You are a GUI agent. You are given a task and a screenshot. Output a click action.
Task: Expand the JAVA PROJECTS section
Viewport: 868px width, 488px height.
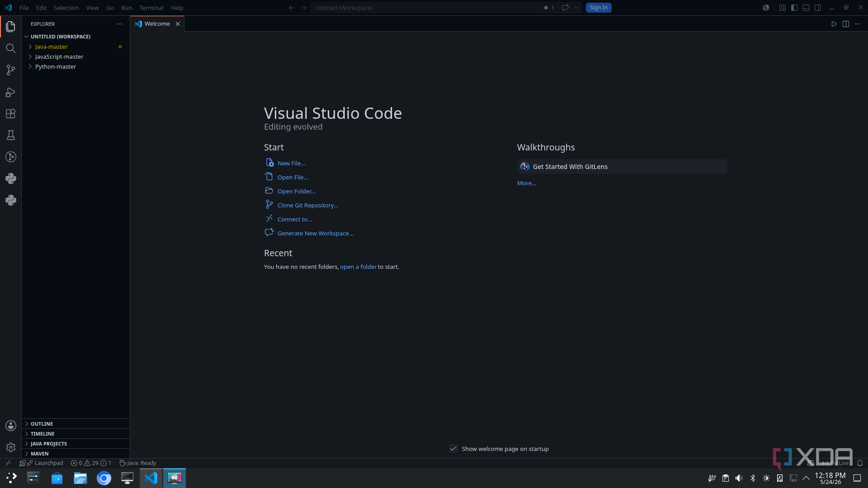tap(75, 444)
